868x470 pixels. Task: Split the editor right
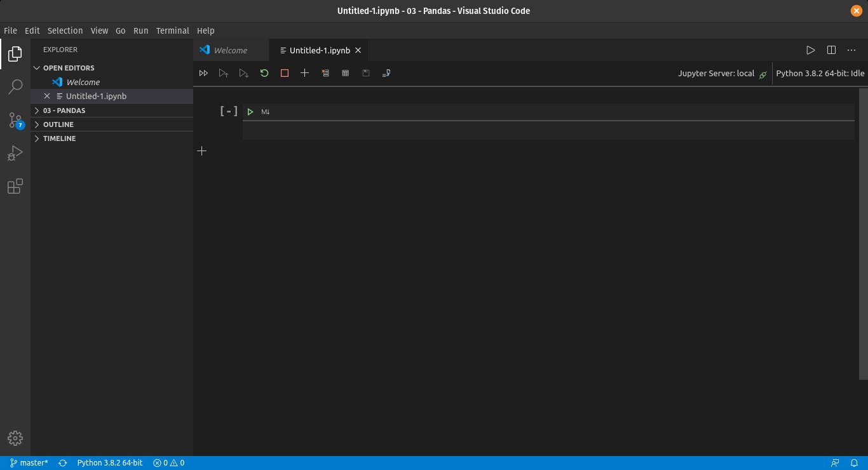point(831,50)
